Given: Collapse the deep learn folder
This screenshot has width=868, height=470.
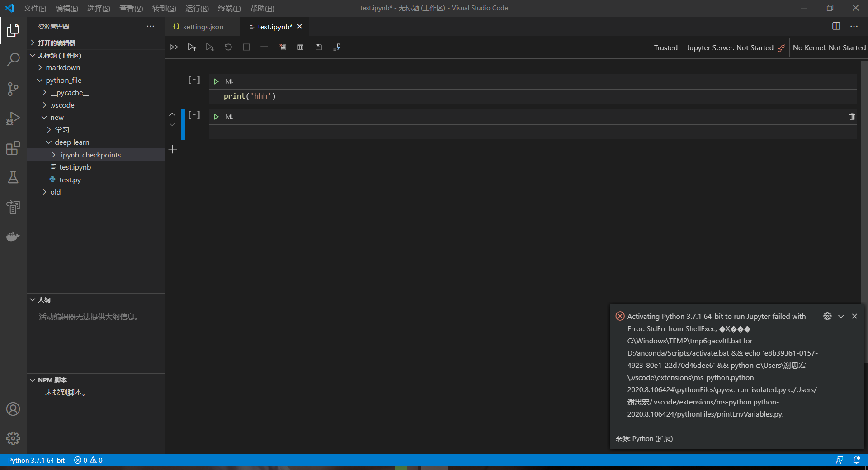Looking at the screenshot, I should tap(96, 142).
